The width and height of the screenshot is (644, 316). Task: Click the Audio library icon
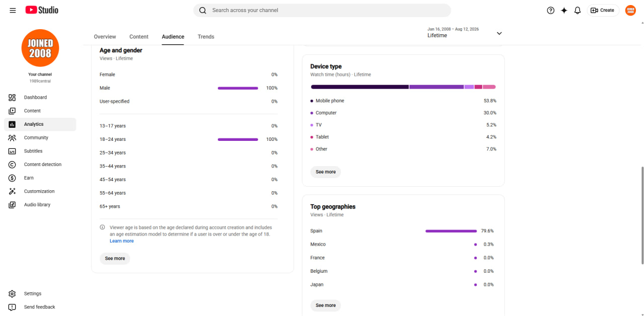point(12,205)
